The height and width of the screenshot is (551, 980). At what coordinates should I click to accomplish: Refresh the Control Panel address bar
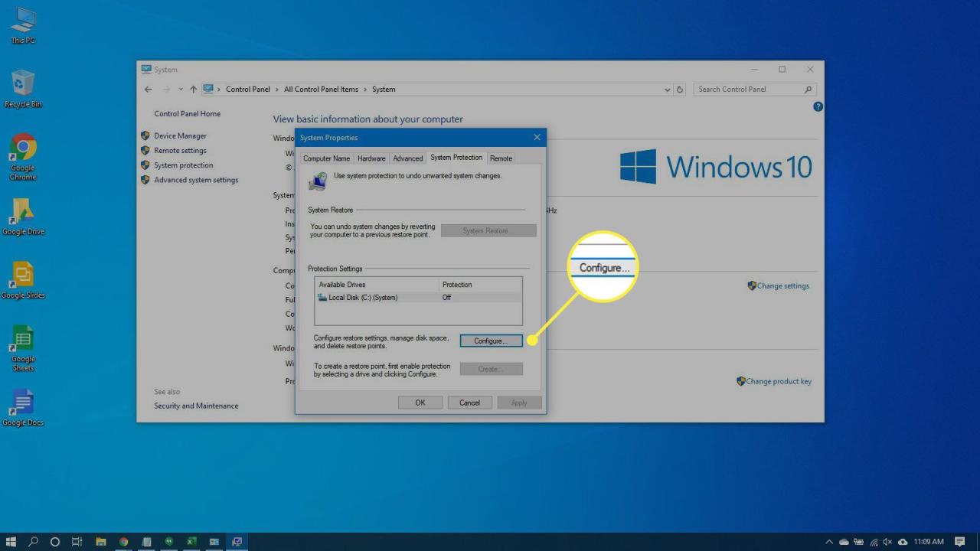click(680, 90)
